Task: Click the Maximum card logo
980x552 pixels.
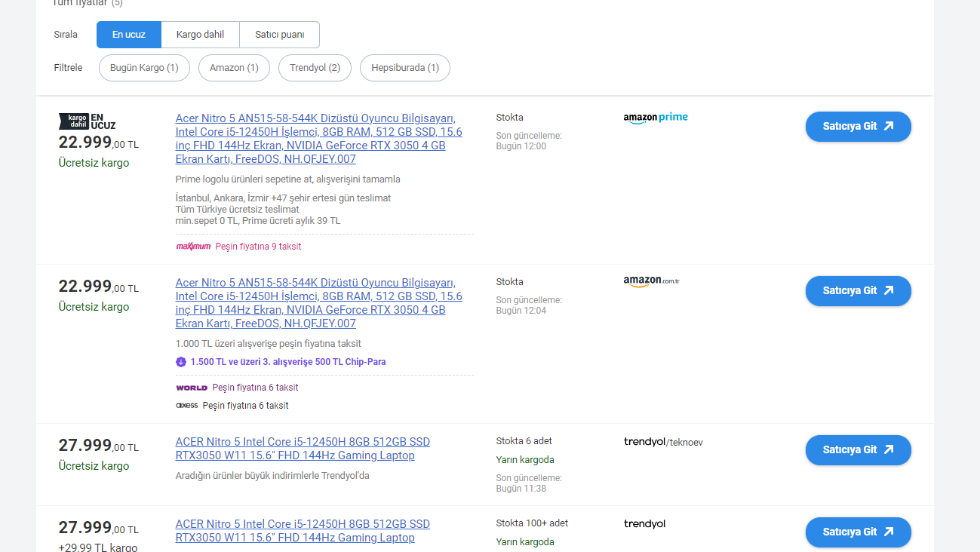Action: click(193, 247)
